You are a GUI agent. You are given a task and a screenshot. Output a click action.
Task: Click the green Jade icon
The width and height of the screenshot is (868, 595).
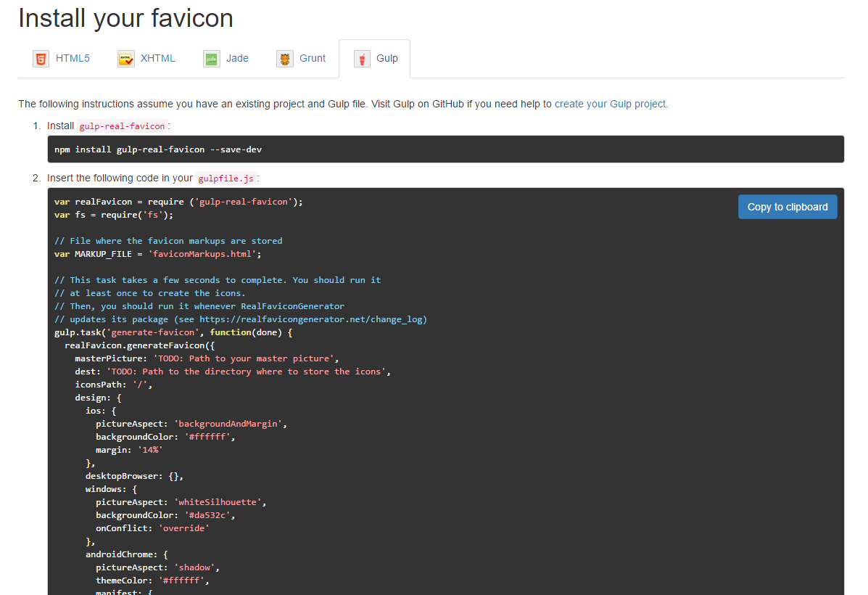point(212,59)
